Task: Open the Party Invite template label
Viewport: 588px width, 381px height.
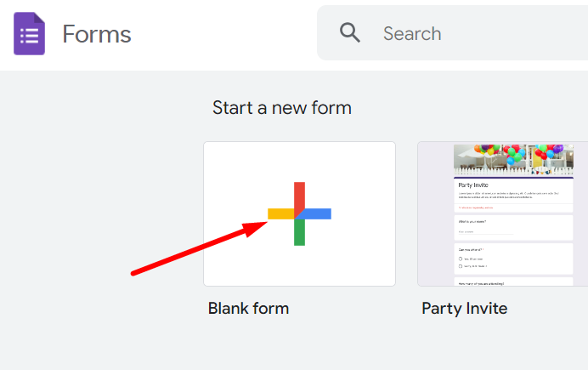Action: pyautogui.click(x=464, y=308)
